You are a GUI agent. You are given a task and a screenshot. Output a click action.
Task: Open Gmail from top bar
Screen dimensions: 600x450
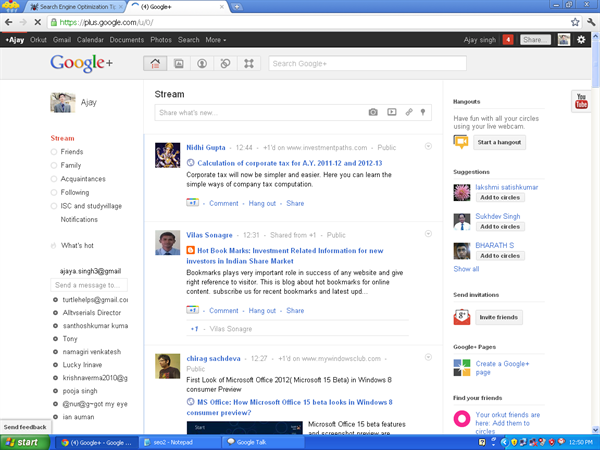[62, 40]
